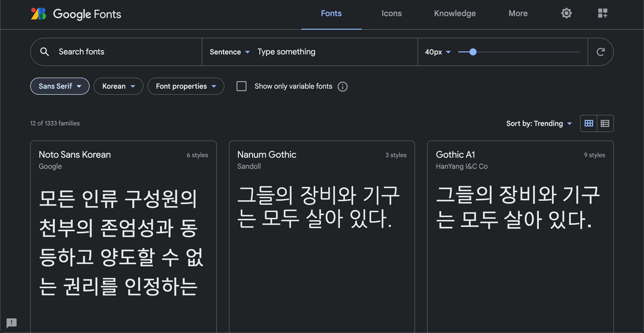The image size is (644, 333).
Task: Open the feedback icon in the corner
Action: 12,323
